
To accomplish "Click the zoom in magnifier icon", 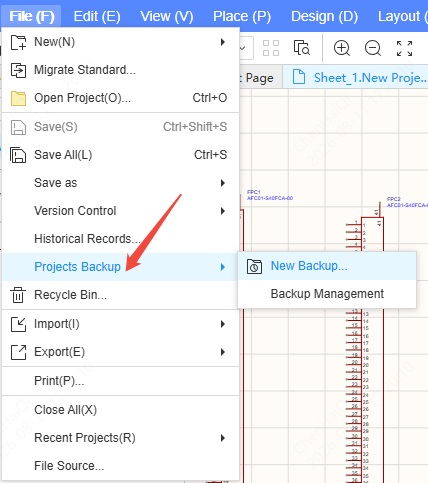I will [342, 48].
